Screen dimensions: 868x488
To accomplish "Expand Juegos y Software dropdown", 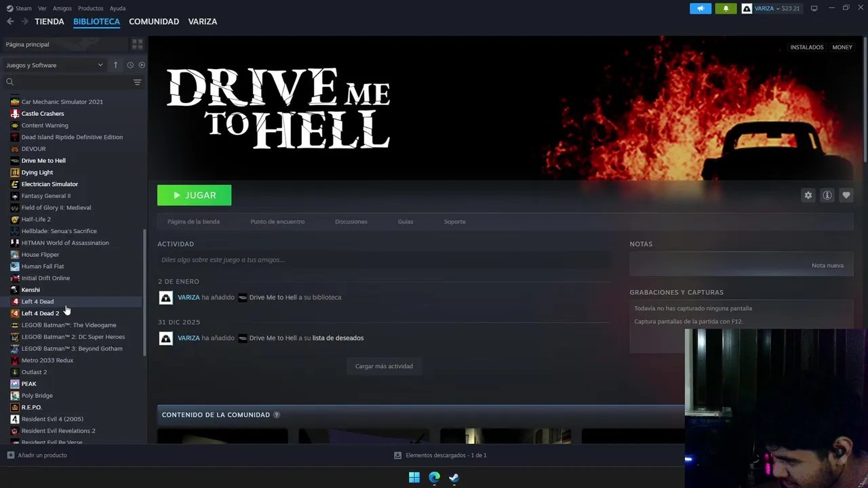I will pyautogui.click(x=54, y=65).
